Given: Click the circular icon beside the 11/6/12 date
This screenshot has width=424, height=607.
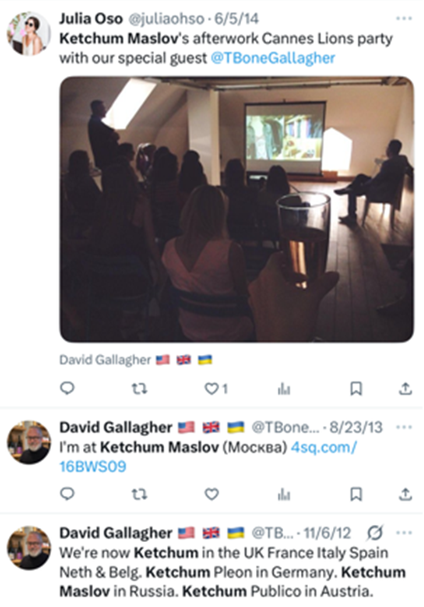Looking at the screenshot, I should pos(375,533).
